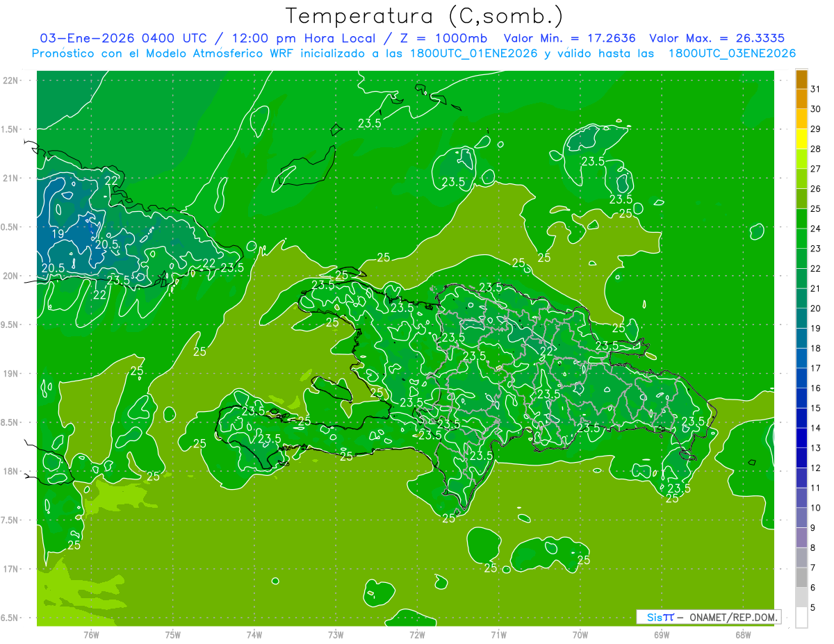Click the "19N" latitude axis label
Viewport: 834px width, 644px height.
coord(11,374)
